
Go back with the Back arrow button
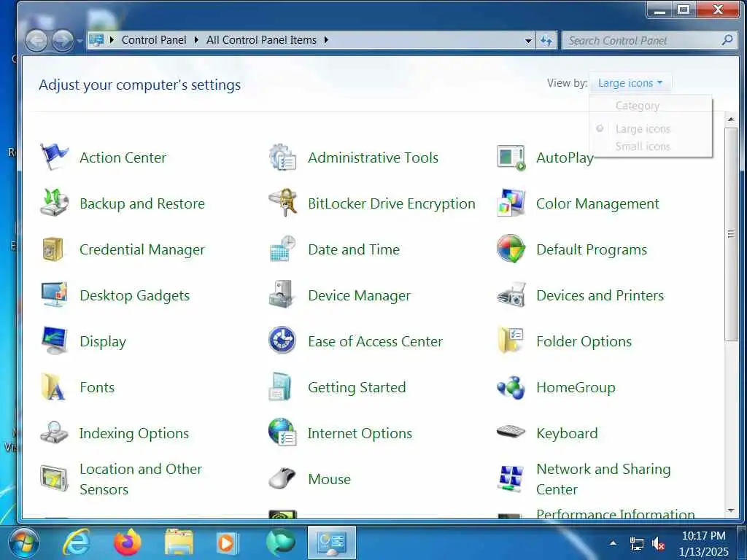pos(36,41)
